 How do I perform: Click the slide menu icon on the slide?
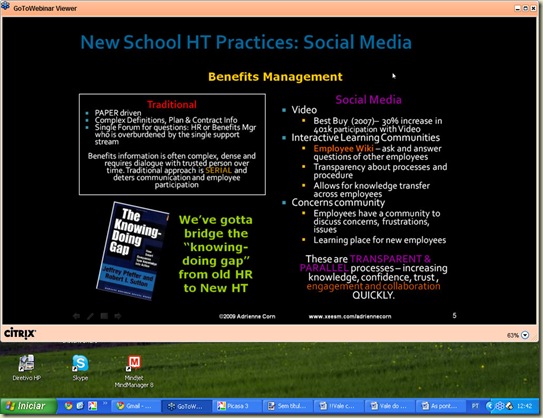pyautogui.click(x=104, y=316)
